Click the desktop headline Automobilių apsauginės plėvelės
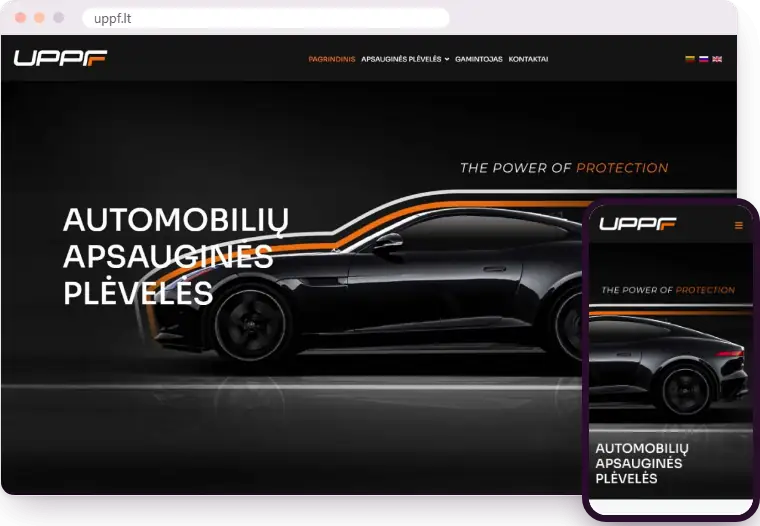The image size is (760, 526). point(176,256)
